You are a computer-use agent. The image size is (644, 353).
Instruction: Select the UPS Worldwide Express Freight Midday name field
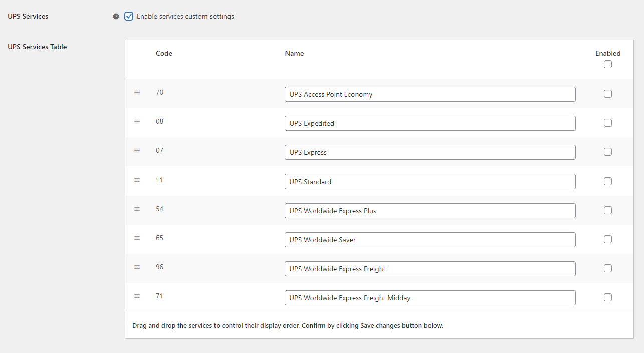point(430,297)
